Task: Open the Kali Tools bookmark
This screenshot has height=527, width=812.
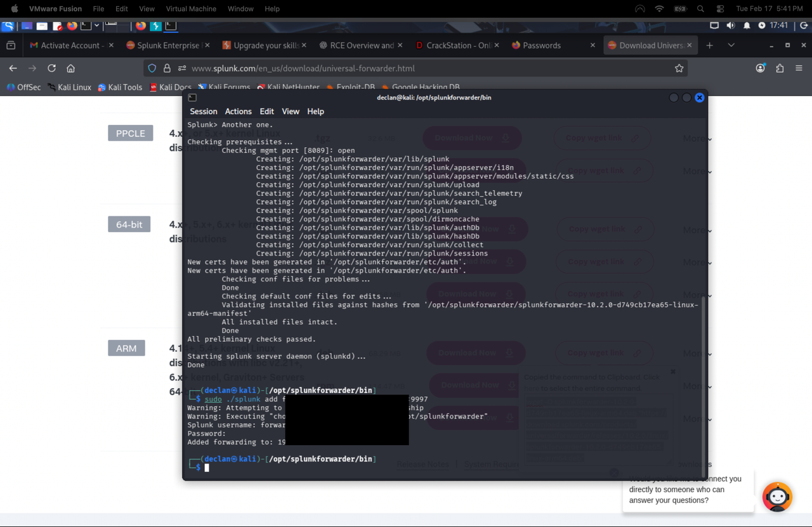Action: pos(119,87)
